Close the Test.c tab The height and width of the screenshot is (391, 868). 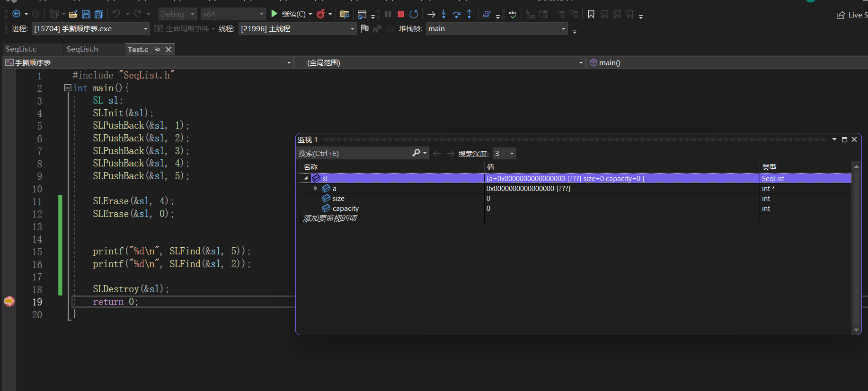pos(168,49)
